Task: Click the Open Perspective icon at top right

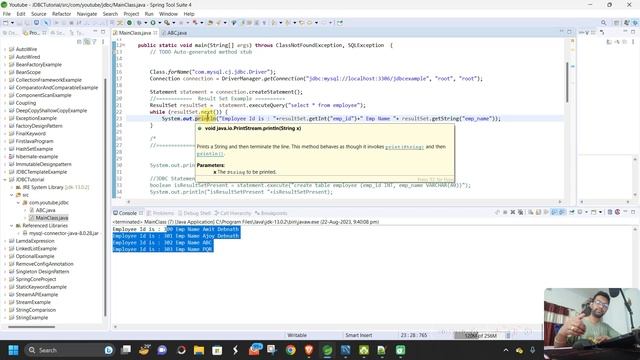Action: (616, 23)
